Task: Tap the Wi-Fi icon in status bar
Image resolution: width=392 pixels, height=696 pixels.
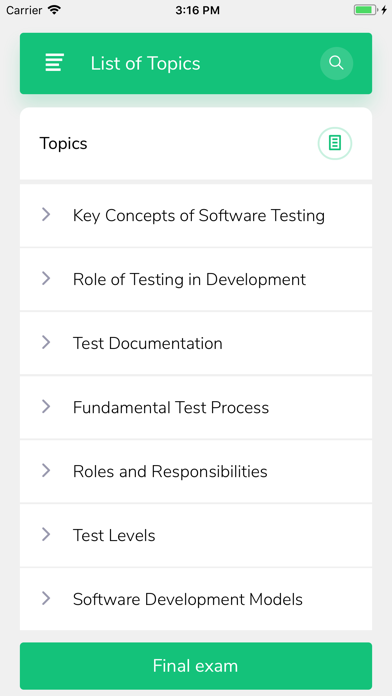Action: [x=55, y=10]
